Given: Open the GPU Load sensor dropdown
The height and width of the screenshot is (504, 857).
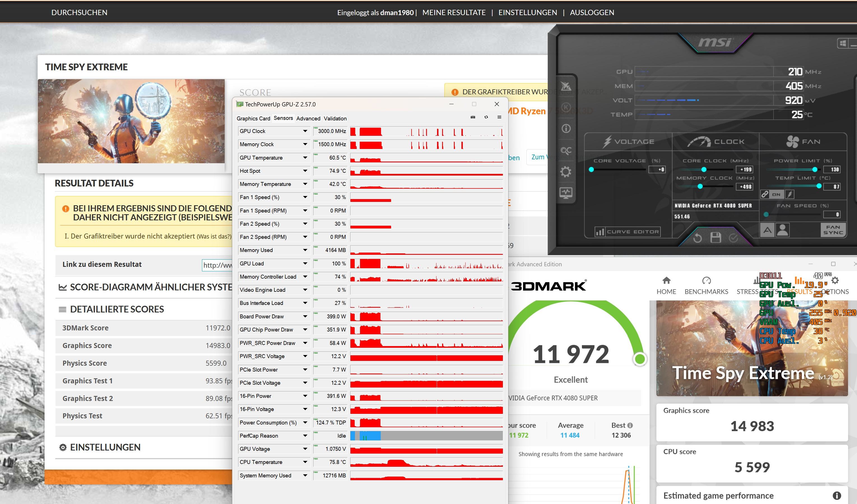Looking at the screenshot, I should coord(305,263).
